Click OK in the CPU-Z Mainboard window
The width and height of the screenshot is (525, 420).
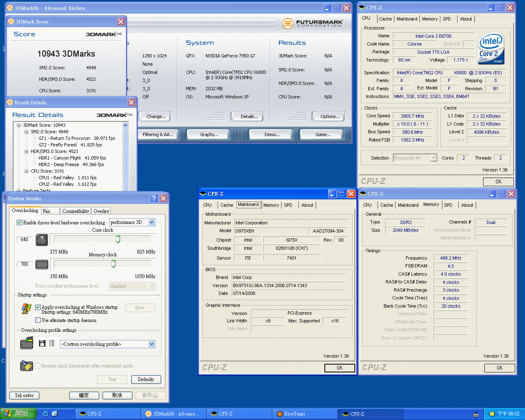pos(340,368)
